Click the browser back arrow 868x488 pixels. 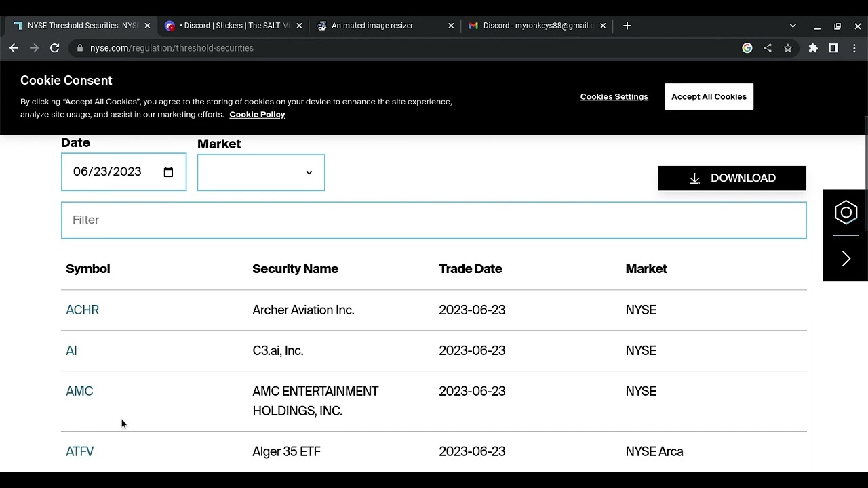(x=14, y=48)
